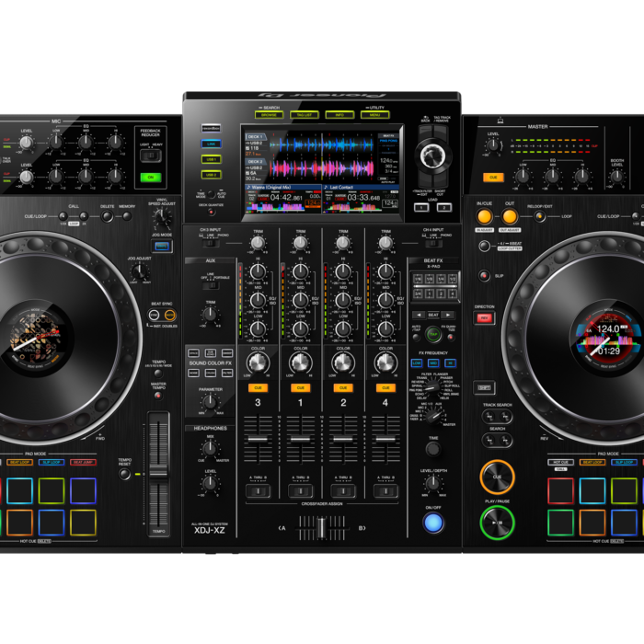Turn the Beat FX channel selector knob
The image size is (644, 644).
coord(432,416)
